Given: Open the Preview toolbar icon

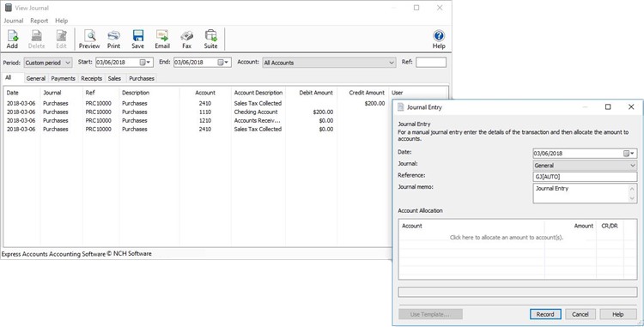Looking at the screenshot, I should point(89,39).
